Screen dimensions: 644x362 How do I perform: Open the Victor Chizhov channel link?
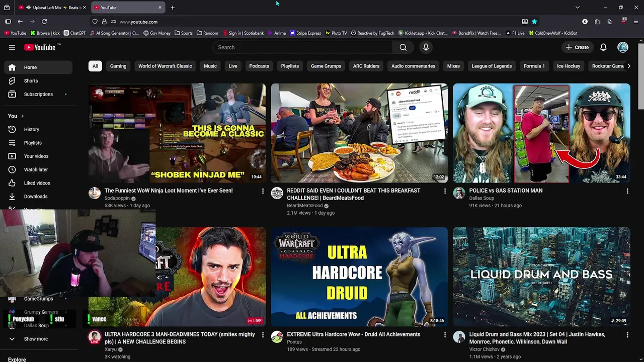tap(485, 349)
